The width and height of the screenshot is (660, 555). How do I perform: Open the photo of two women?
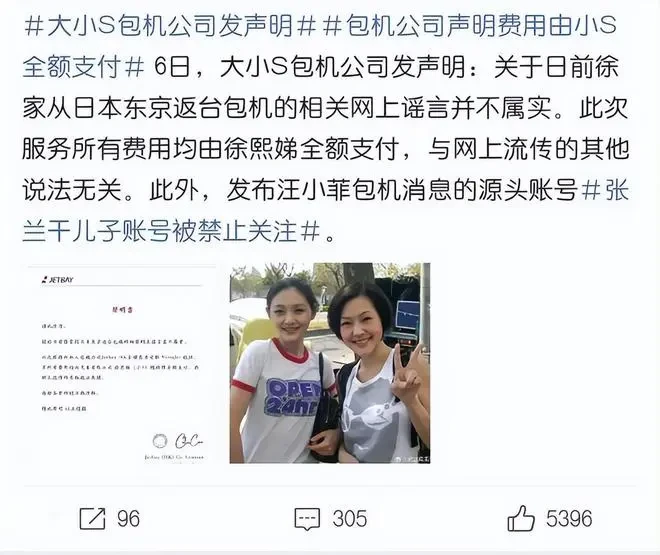click(x=330, y=363)
